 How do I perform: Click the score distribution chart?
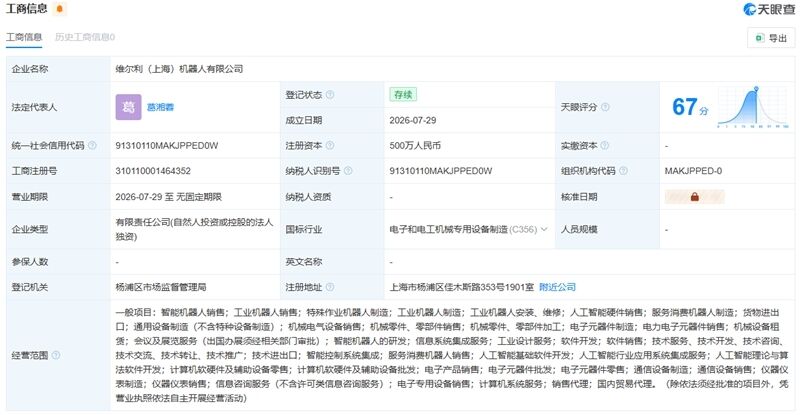pyautogui.click(x=753, y=107)
